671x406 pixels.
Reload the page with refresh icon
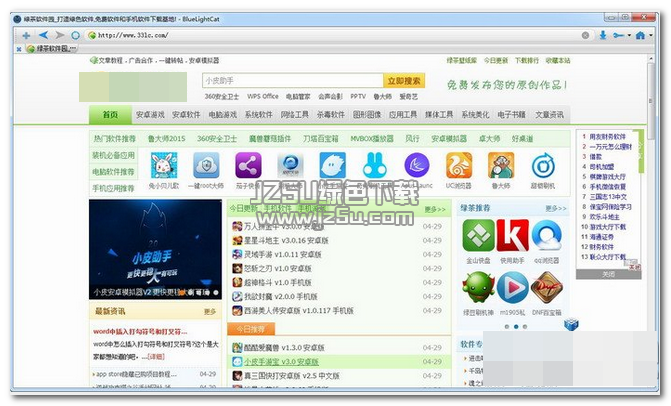(75, 35)
